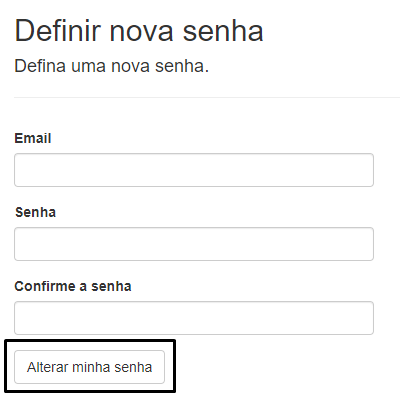Click the word Defina in the subtitle
The width and height of the screenshot is (400, 397).
(40, 66)
